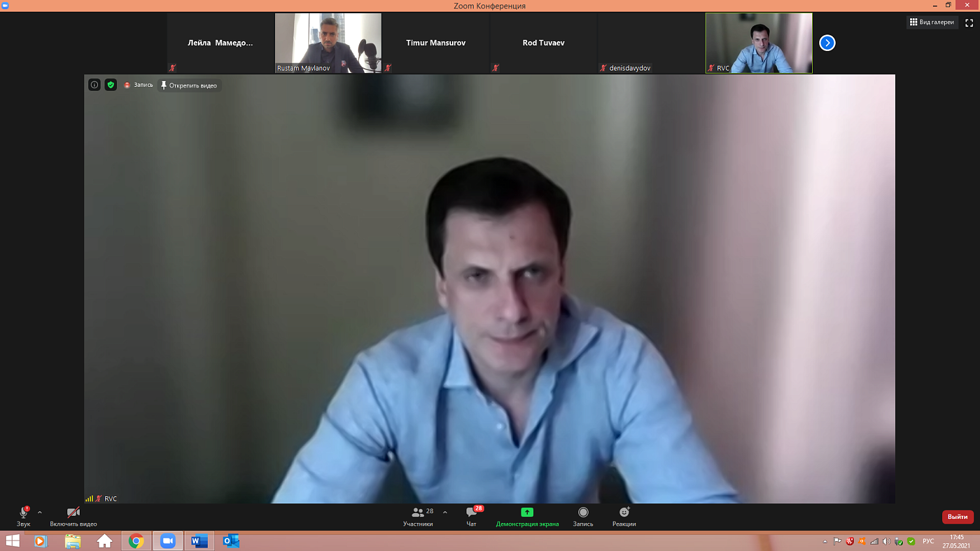Open the Participants list
The height and width of the screenshot is (551, 980).
pyautogui.click(x=418, y=516)
